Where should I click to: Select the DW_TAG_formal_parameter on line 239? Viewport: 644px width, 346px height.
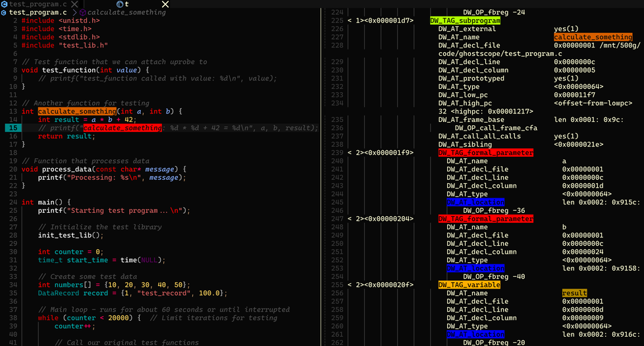coord(485,153)
